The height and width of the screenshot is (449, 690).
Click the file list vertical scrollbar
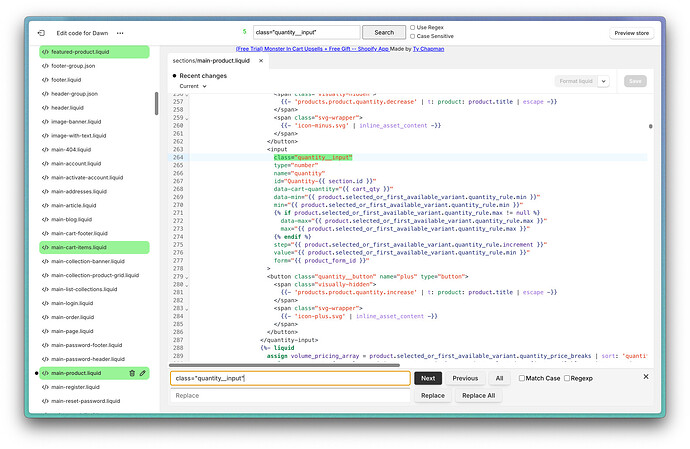[x=156, y=103]
